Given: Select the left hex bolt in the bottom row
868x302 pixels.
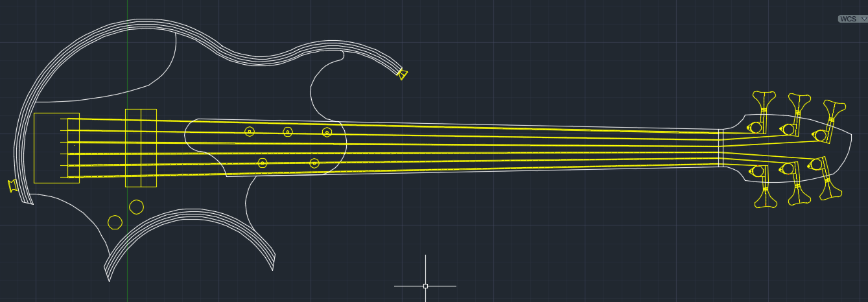Looking at the screenshot, I should tap(263, 163).
